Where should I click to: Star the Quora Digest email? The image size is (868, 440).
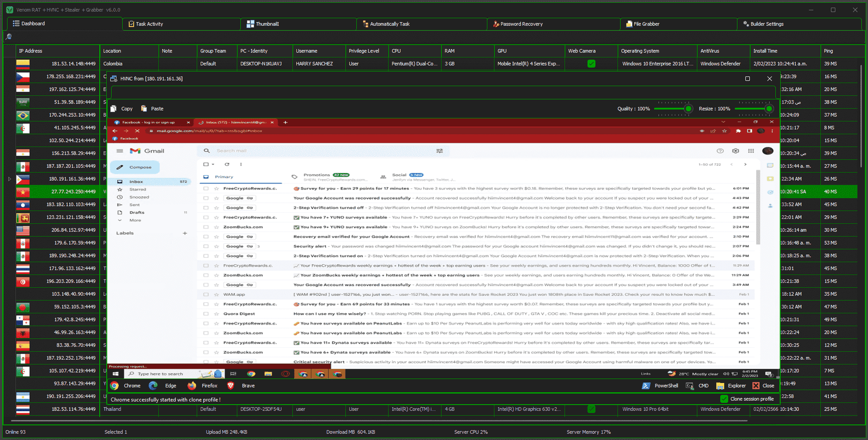click(x=215, y=314)
